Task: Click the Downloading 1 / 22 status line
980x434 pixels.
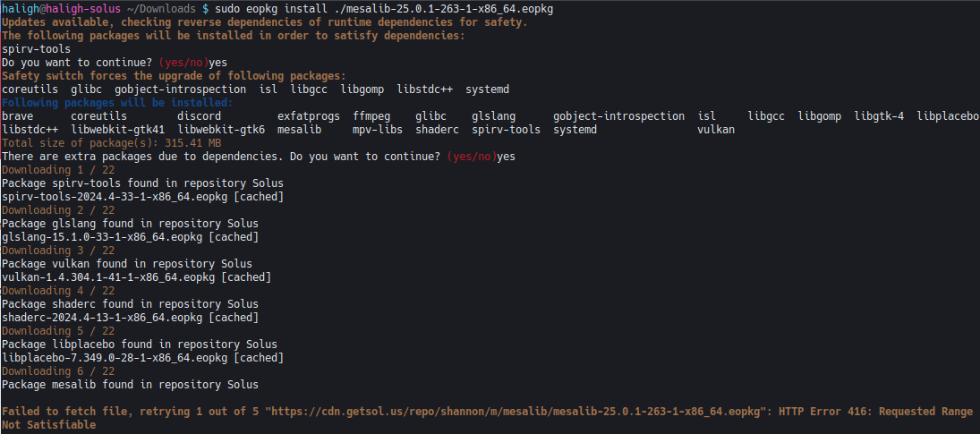Action: tap(57, 170)
